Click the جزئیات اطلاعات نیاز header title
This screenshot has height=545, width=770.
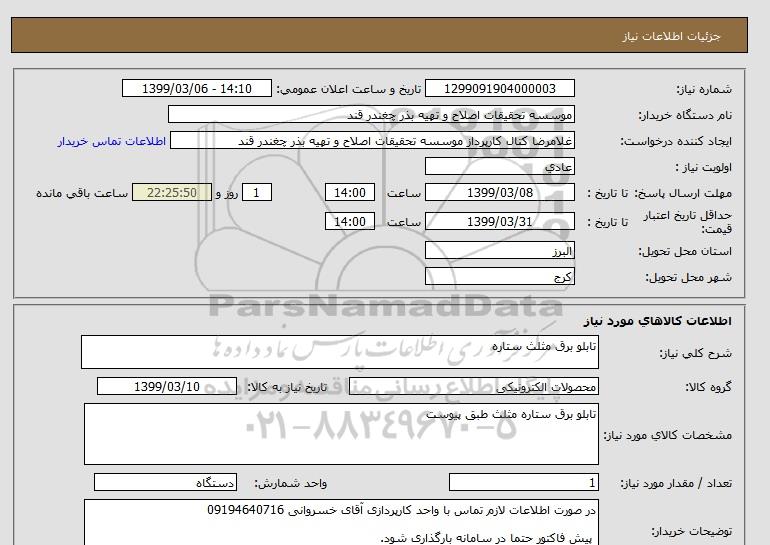pyautogui.click(x=671, y=36)
